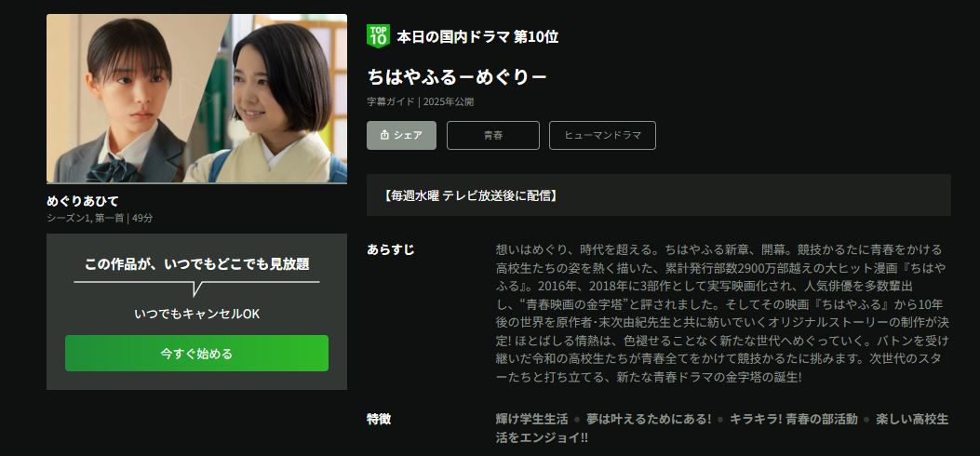The image size is (980, 456).
Task: Click the progress bar beneath the episode thumbnail
Action: 197,183
